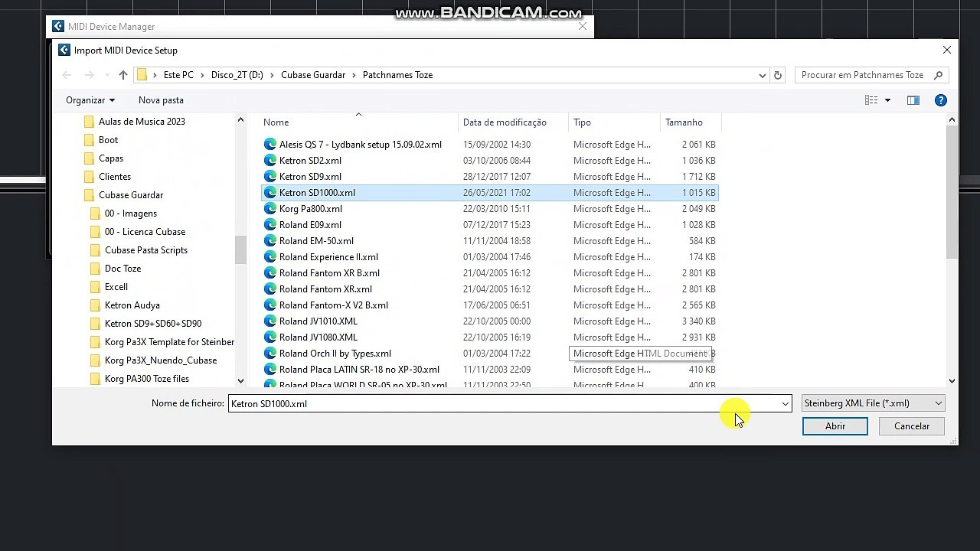
Task: Open the view options dropdown arrow
Action: click(887, 100)
